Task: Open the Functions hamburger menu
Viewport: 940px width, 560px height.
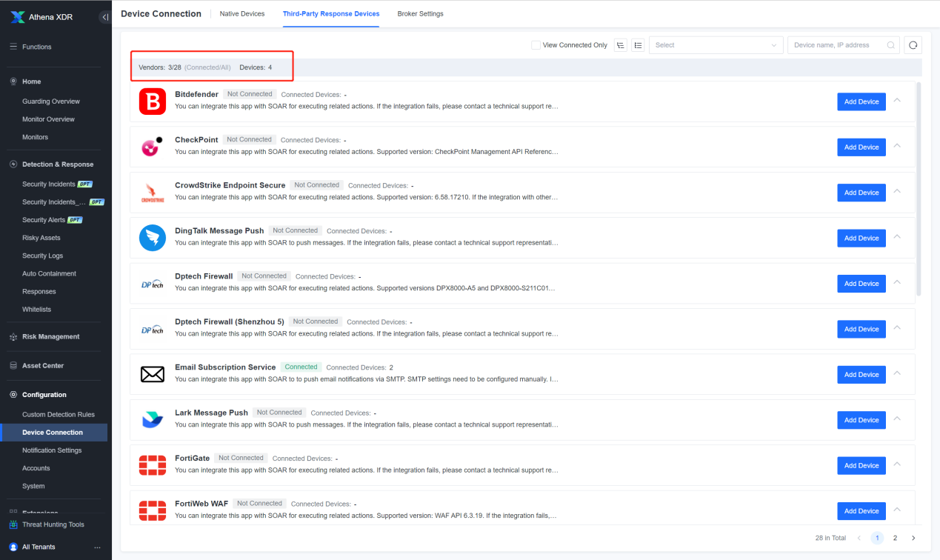Action: tap(13, 47)
